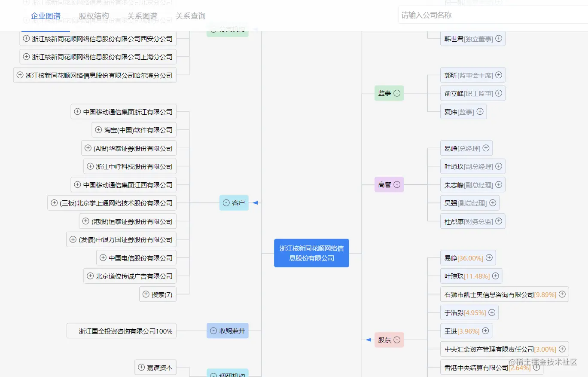Viewport: 588px width, 377px height.
Task: Expand 王进 3.96% plus icon
Action: pos(485,331)
